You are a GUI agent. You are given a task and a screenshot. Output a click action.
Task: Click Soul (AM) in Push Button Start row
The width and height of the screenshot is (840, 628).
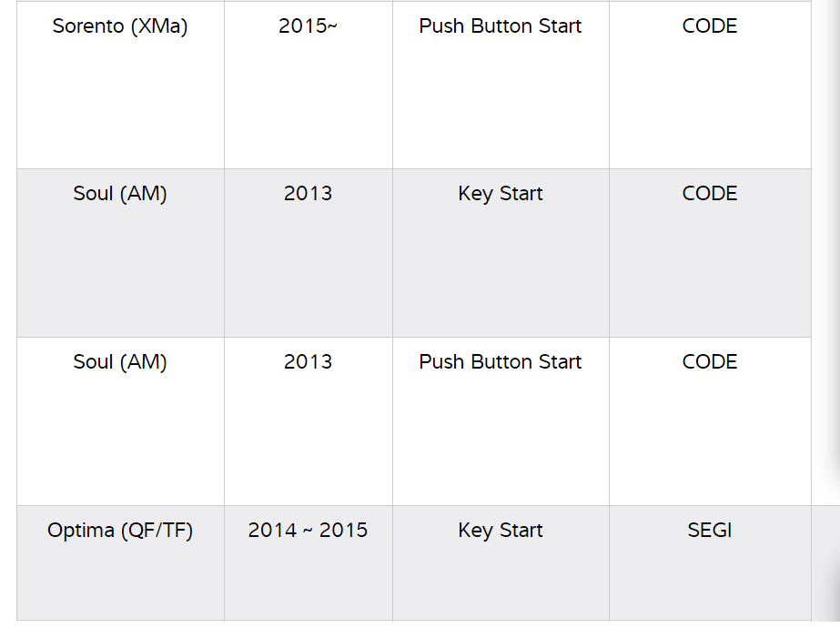[x=120, y=362]
